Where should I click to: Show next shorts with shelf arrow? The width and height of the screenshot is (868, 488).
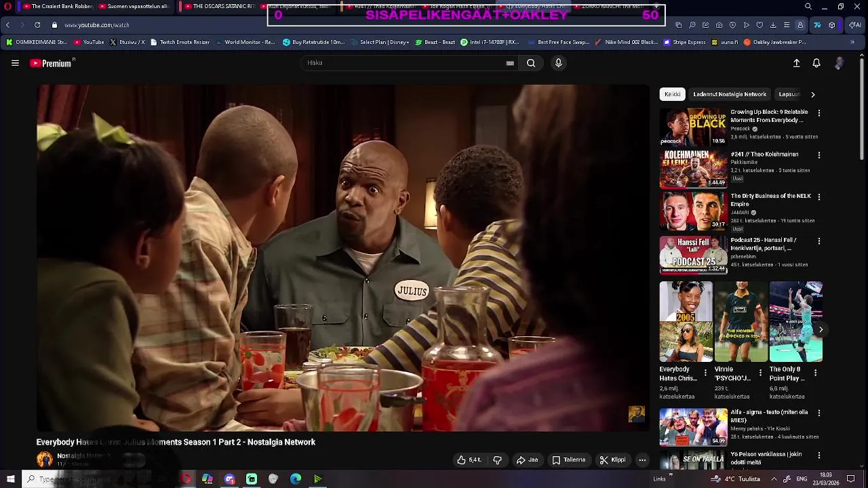coord(821,330)
